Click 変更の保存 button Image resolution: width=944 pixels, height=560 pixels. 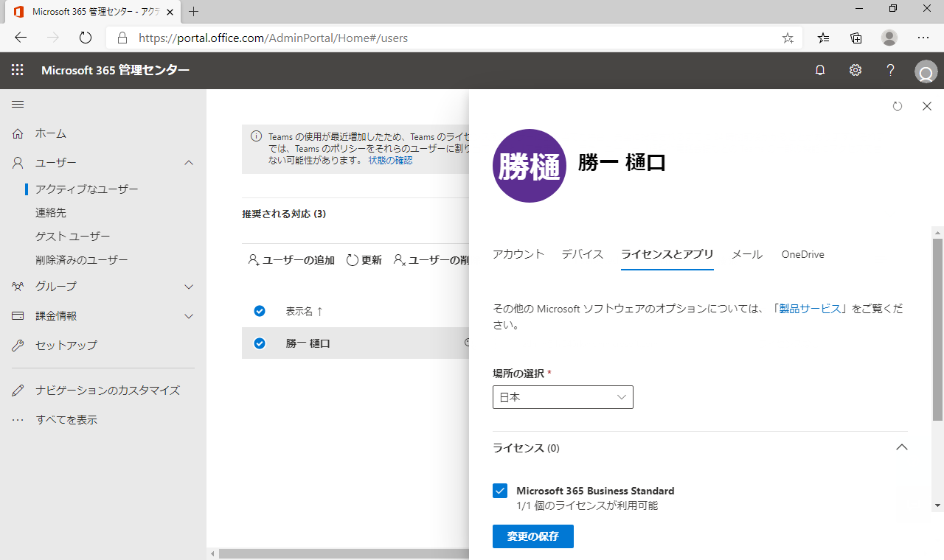[x=533, y=536]
